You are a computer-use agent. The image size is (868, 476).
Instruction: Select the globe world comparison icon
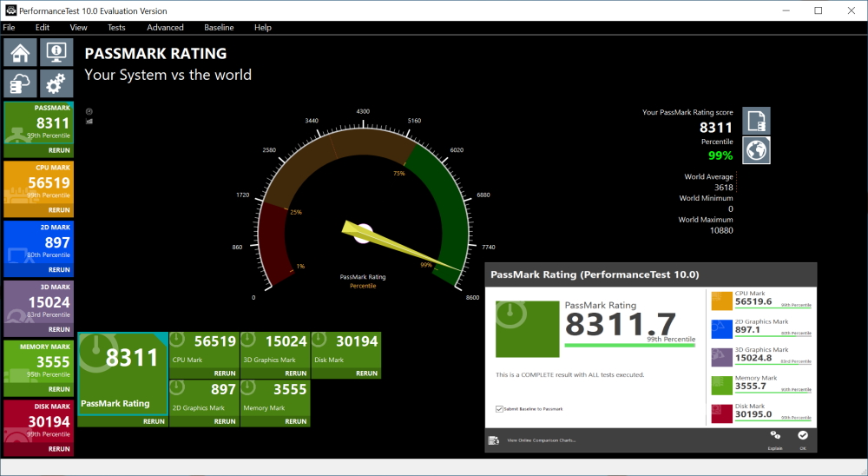pos(756,150)
